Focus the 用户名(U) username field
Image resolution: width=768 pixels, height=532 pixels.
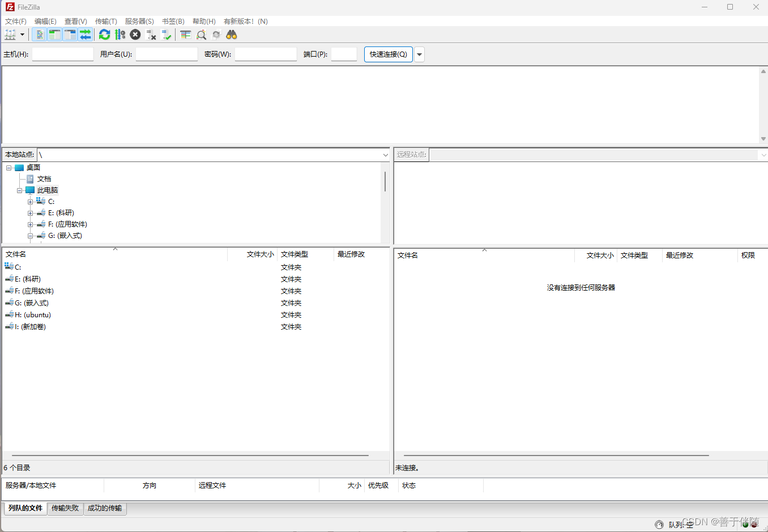click(x=167, y=54)
